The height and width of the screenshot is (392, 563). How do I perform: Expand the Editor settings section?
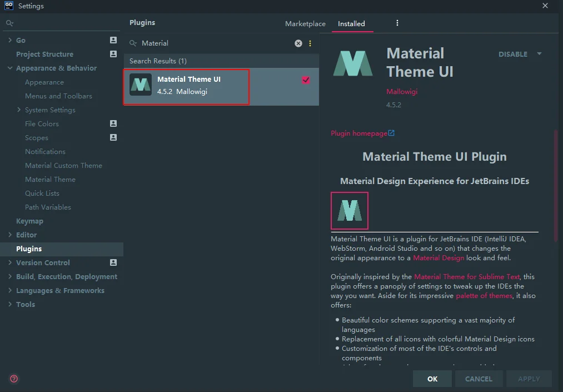[9, 235]
